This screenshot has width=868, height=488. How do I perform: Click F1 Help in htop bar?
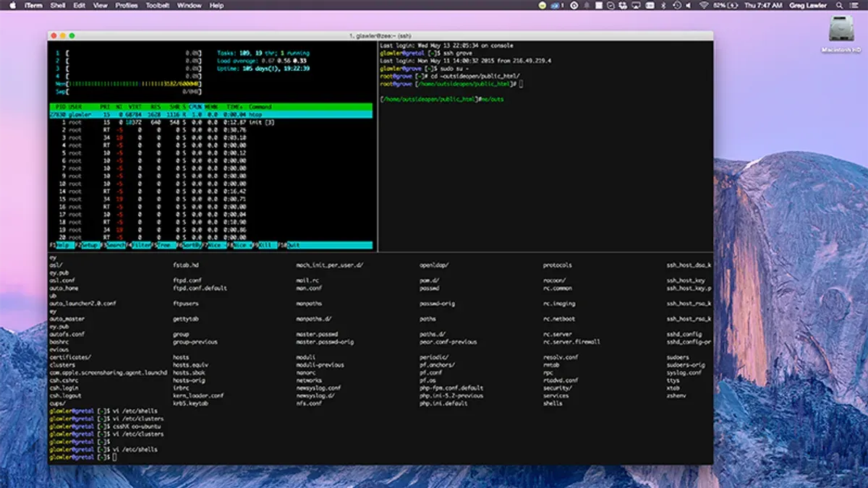[61, 246]
